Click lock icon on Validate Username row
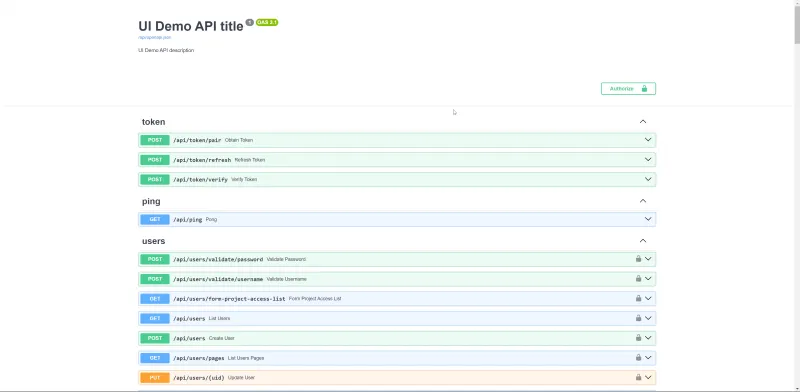This screenshot has height=392, width=800. click(638, 279)
